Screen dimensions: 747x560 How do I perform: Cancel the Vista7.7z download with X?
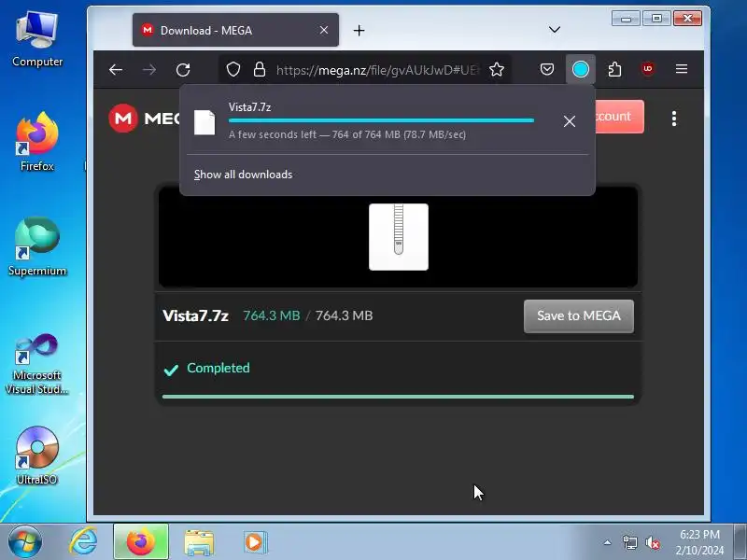click(570, 121)
